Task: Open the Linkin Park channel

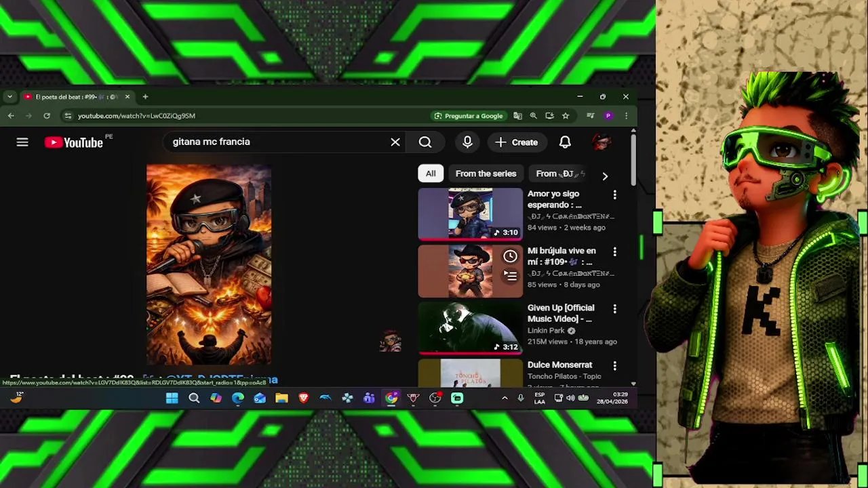Action: (546, 331)
